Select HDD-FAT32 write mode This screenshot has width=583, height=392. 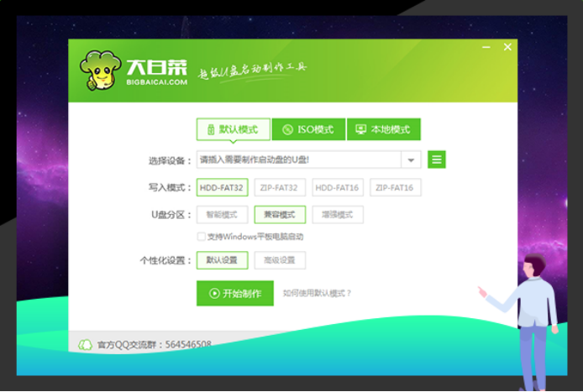point(223,187)
